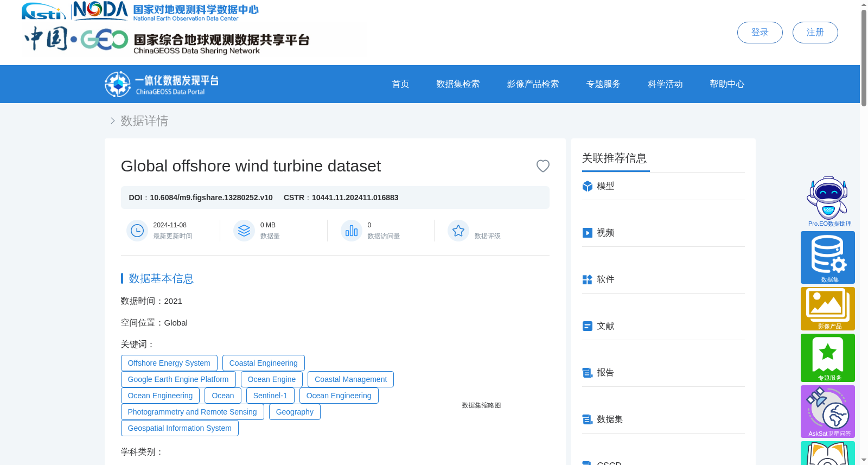Screen dimensions: 868x465
Task: Click the layers icon for data volume
Action: pyautogui.click(x=244, y=231)
